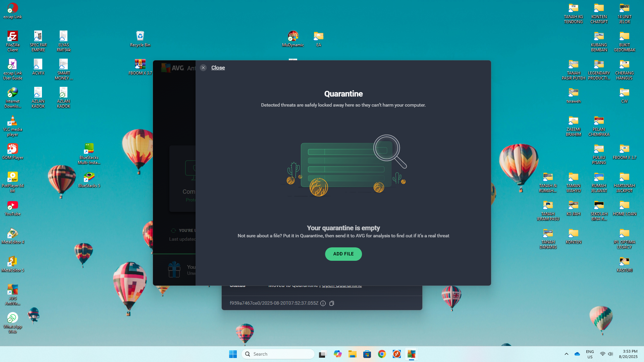Expand hidden system tray icons chevron
Viewport: 644px width, 362px height.
(x=567, y=354)
